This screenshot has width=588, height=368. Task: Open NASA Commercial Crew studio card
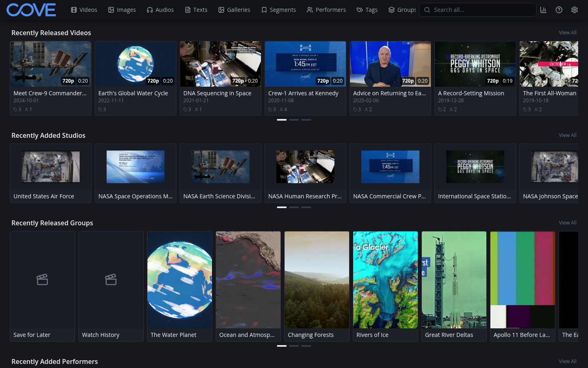coord(390,173)
